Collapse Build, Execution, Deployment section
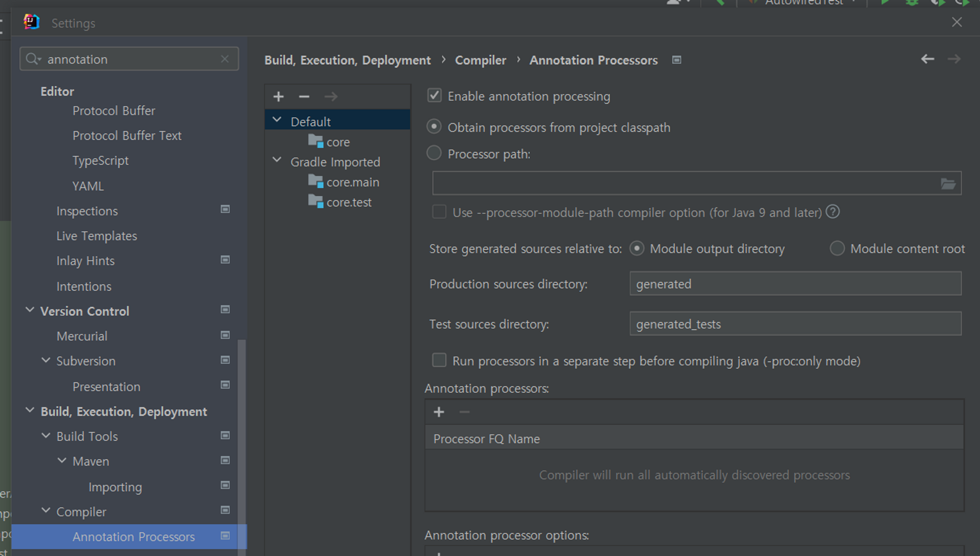Image resolution: width=980 pixels, height=556 pixels. click(x=30, y=410)
